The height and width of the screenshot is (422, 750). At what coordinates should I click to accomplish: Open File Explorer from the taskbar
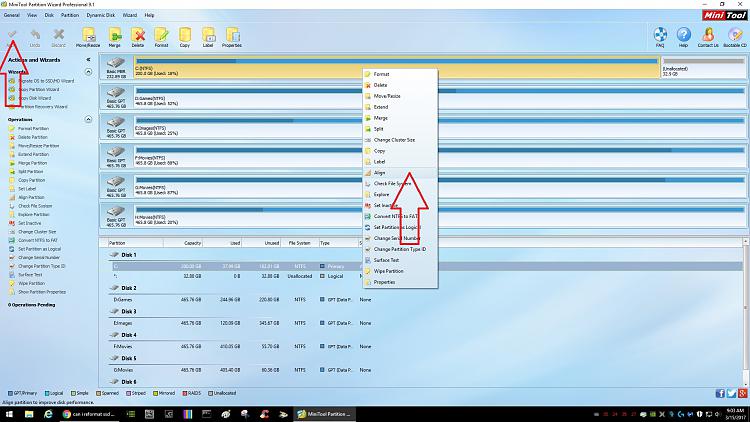pyautogui.click(x=29, y=414)
